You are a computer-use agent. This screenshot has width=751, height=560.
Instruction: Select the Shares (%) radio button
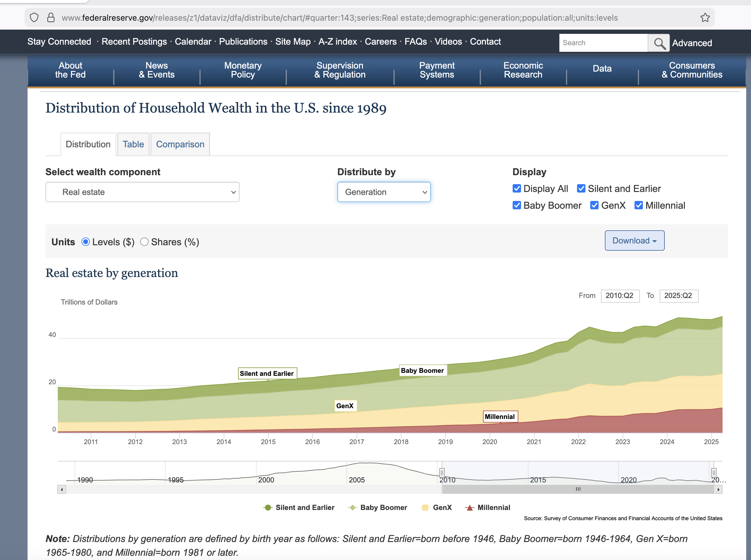pyautogui.click(x=144, y=242)
